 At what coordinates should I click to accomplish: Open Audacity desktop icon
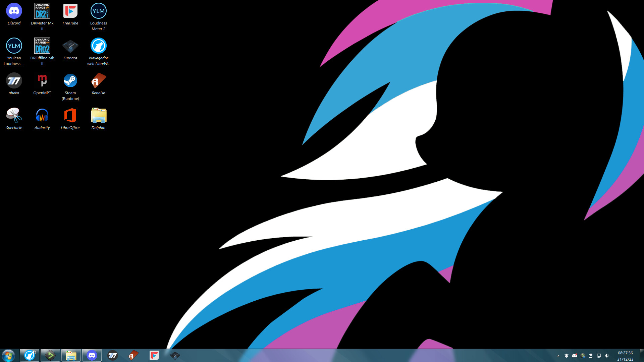pos(42,116)
